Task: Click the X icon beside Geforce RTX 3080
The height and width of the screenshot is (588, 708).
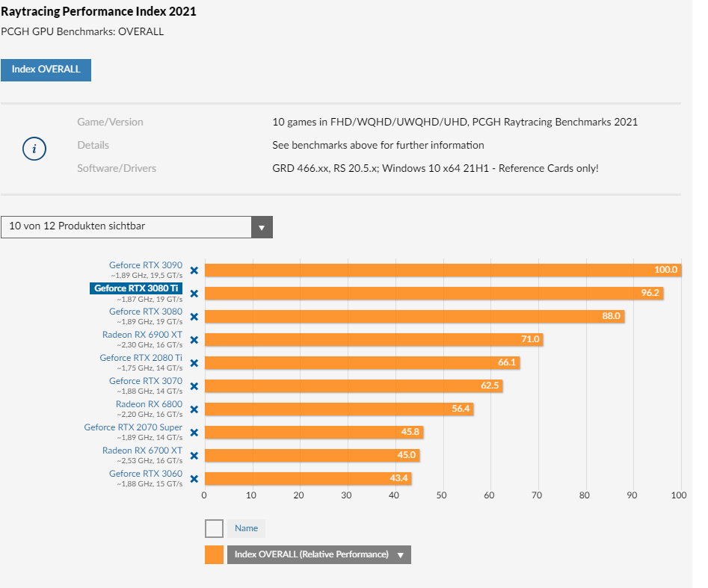Action: coord(194,317)
